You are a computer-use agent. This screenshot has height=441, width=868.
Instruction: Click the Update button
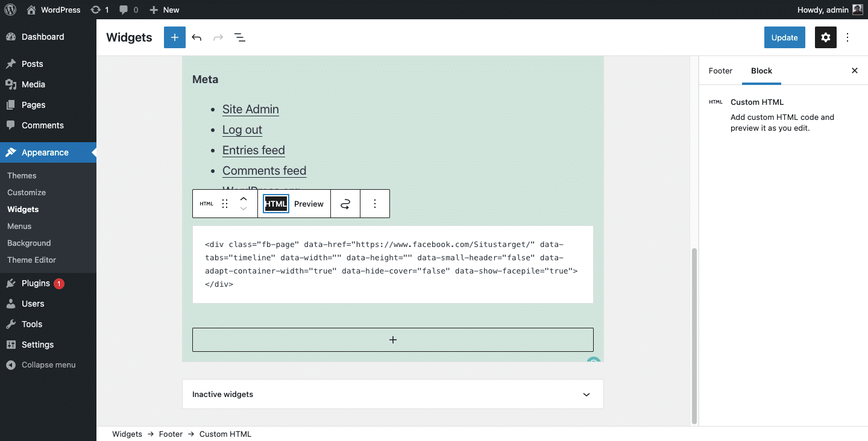click(x=785, y=37)
